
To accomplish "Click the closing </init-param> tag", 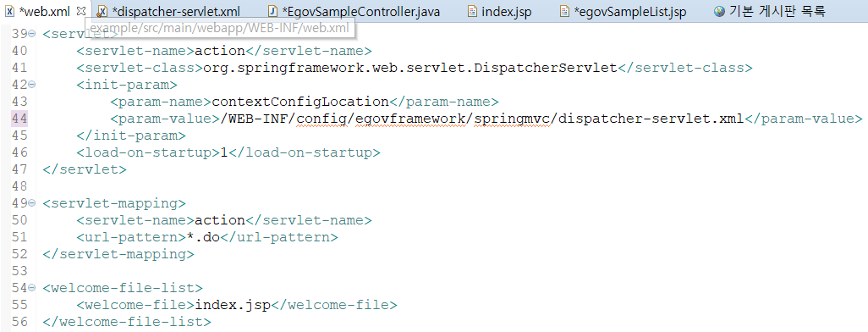I will (x=131, y=136).
